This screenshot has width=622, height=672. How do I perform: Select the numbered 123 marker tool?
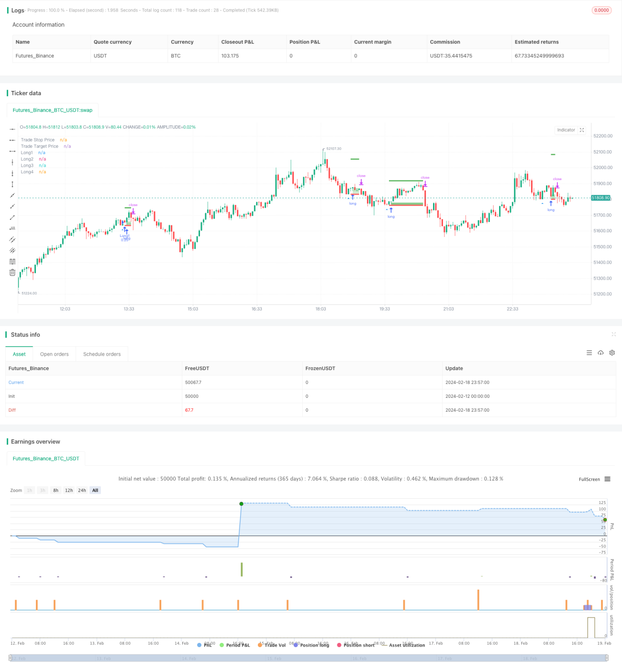pyautogui.click(x=12, y=228)
